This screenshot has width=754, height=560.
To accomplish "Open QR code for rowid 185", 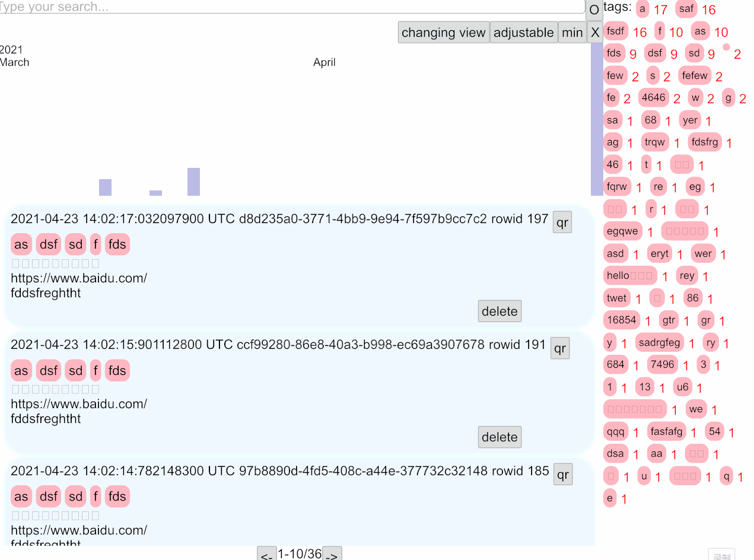I will pos(562,475).
